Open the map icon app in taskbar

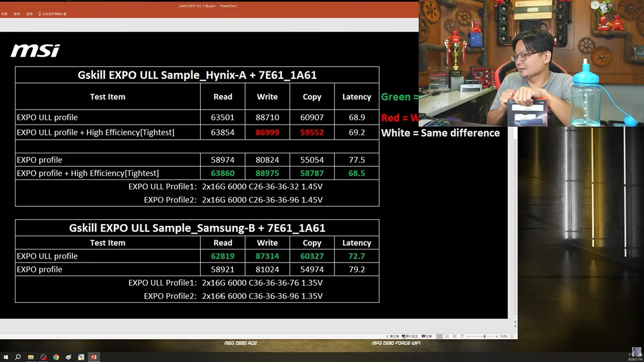81,357
